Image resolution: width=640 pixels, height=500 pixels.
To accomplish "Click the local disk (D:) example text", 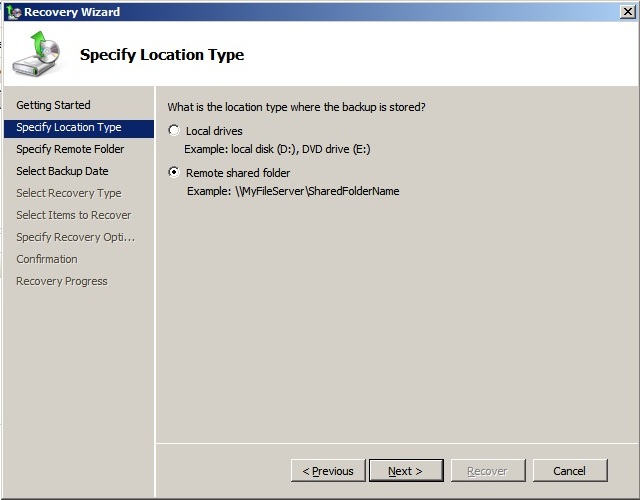I will pyautogui.click(x=277, y=149).
